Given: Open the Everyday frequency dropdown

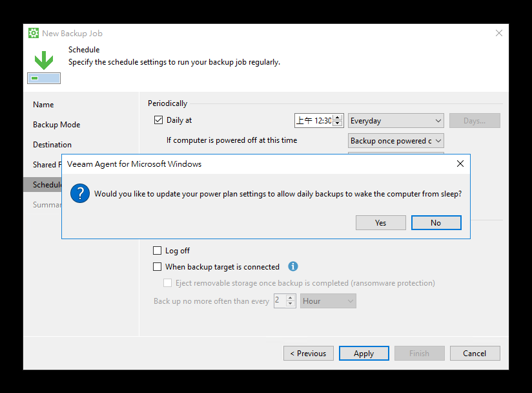Looking at the screenshot, I should coord(396,121).
